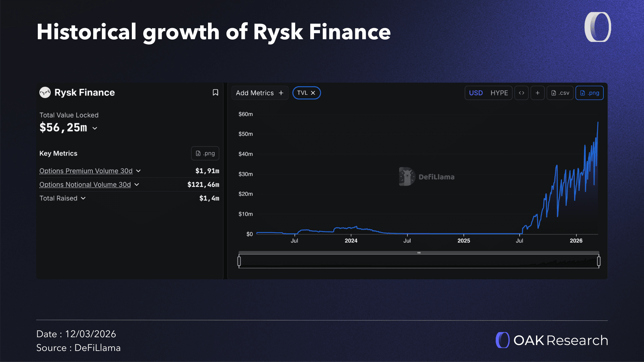Expand the Total Raised row
This screenshot has width=644, height=362.
83,198
